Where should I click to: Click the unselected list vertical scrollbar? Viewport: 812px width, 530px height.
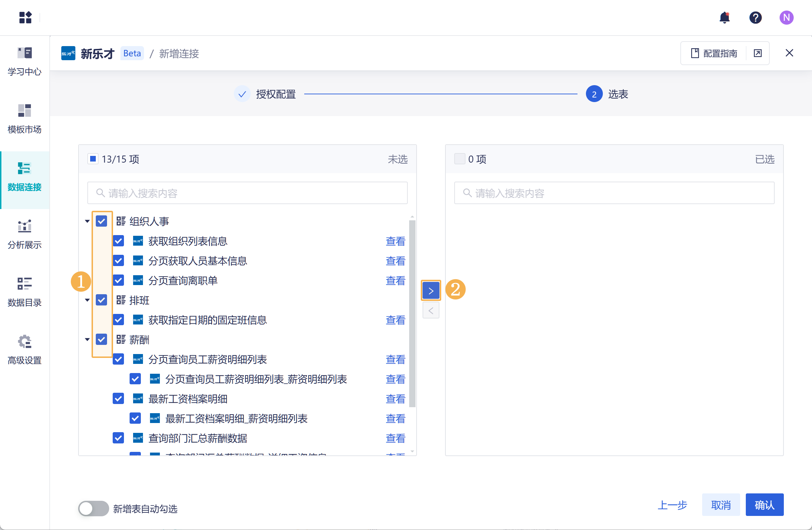click(412, 313)
